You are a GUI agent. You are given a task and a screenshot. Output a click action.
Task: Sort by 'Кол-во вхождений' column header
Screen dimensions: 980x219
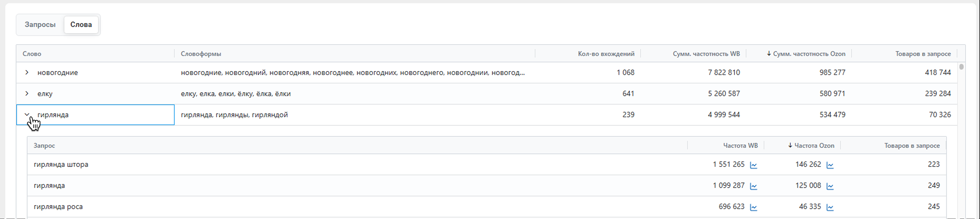[606, 54]
